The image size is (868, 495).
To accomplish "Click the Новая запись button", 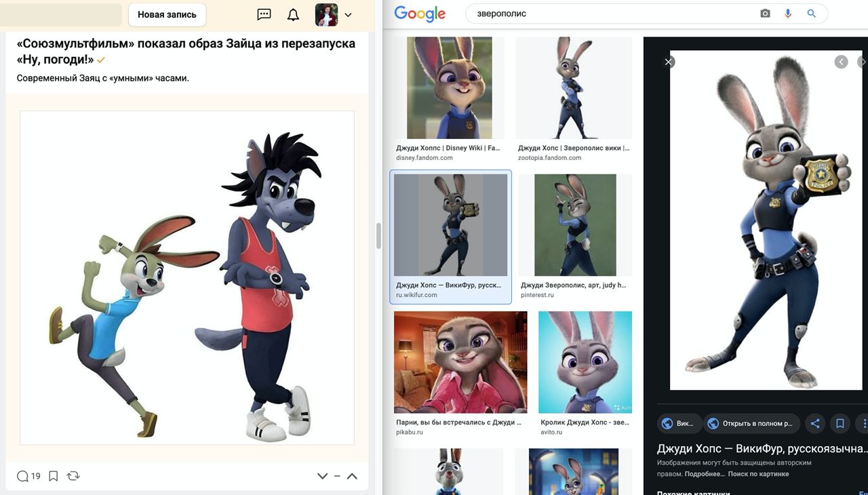I will coord(167,14).
